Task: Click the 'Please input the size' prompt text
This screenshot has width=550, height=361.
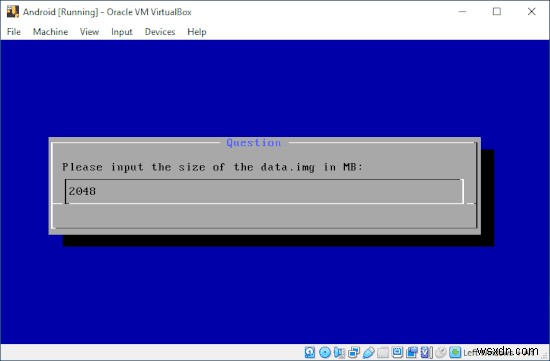Action: (x=212, y=167)
